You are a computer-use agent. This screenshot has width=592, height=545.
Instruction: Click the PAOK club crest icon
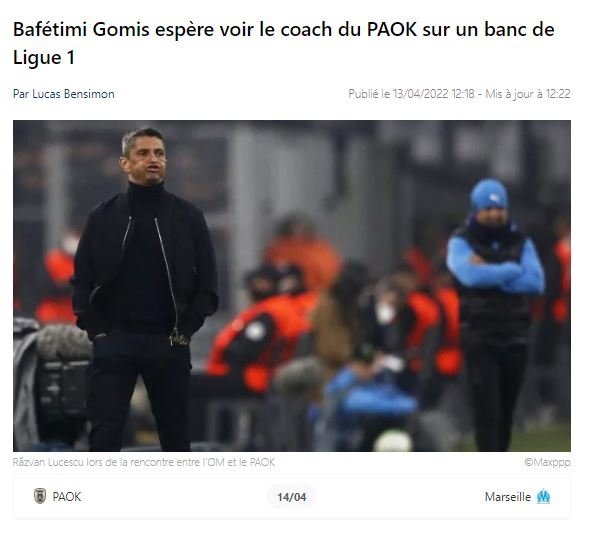tap(40, 496)
